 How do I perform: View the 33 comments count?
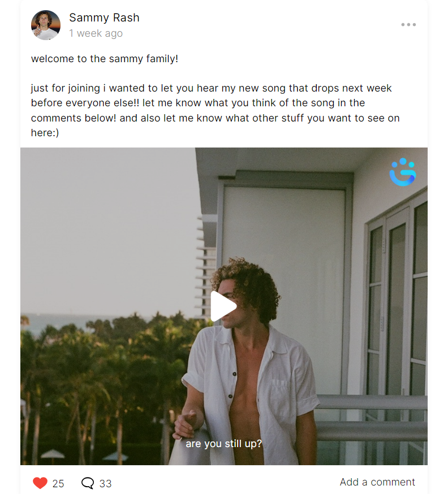tap(105, 483)
